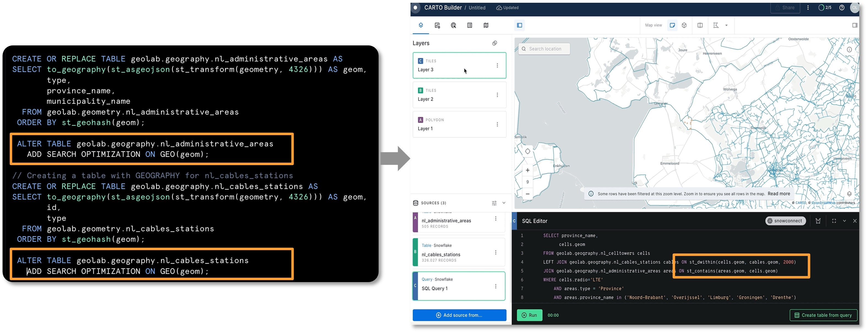Open the Layers tab icon
This screenshot has width=868, height=333.
point(421,25)
